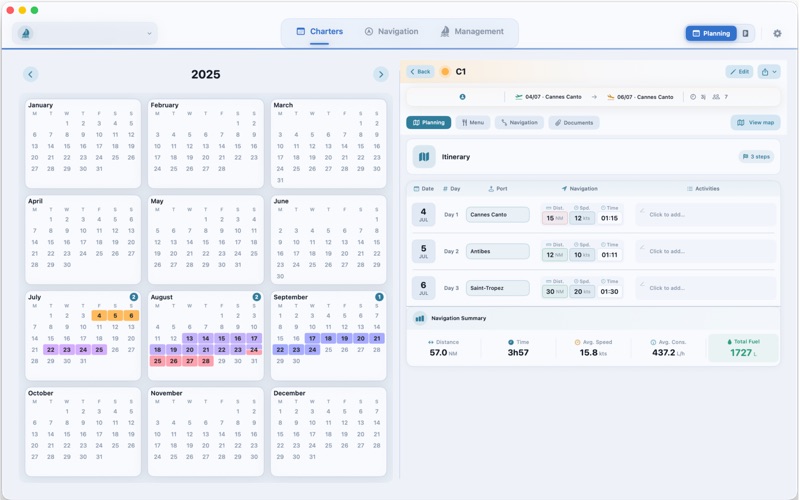800x500 pixels.
Task: Edit Day 1 speed 12 kts field
Action: click(582, 218)
